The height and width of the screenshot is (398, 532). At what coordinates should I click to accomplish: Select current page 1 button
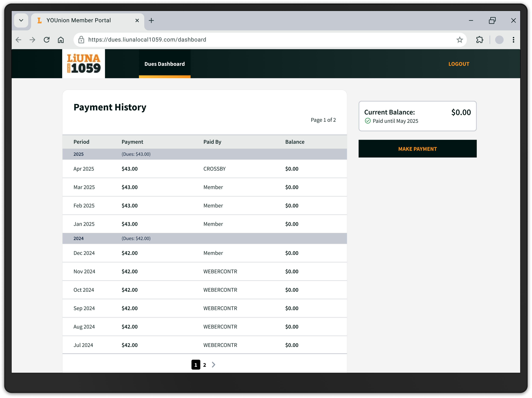click(196, 365)
